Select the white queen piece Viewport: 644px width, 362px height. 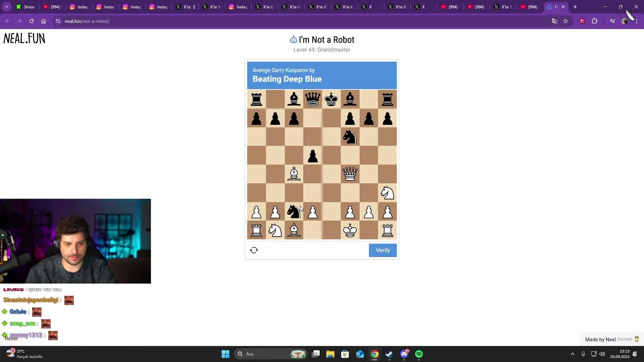click(350, 174)
